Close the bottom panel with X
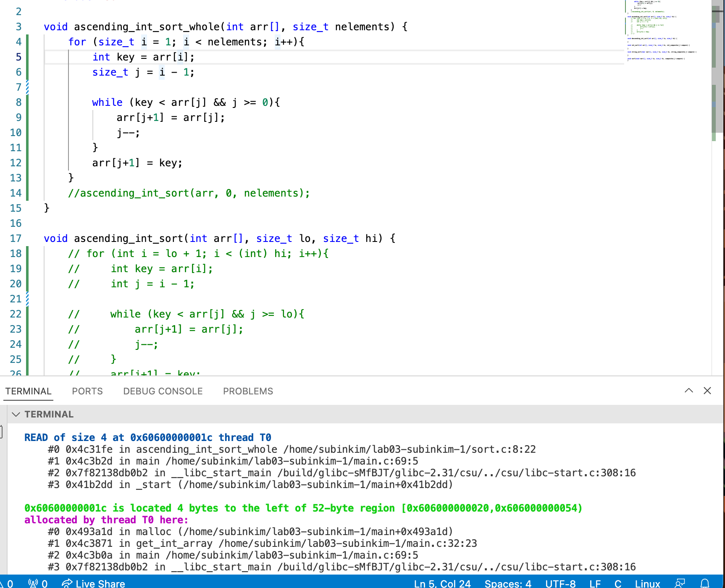This screenshot has height=588, width=725. click(707, 391)
